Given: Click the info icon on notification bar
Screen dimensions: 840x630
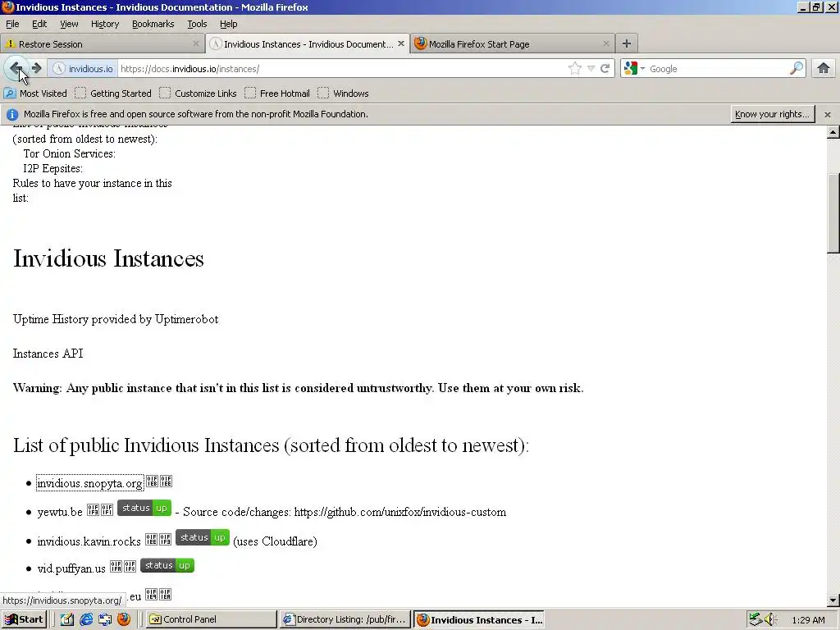Looking at the screenshot, I should click(12, 114).
